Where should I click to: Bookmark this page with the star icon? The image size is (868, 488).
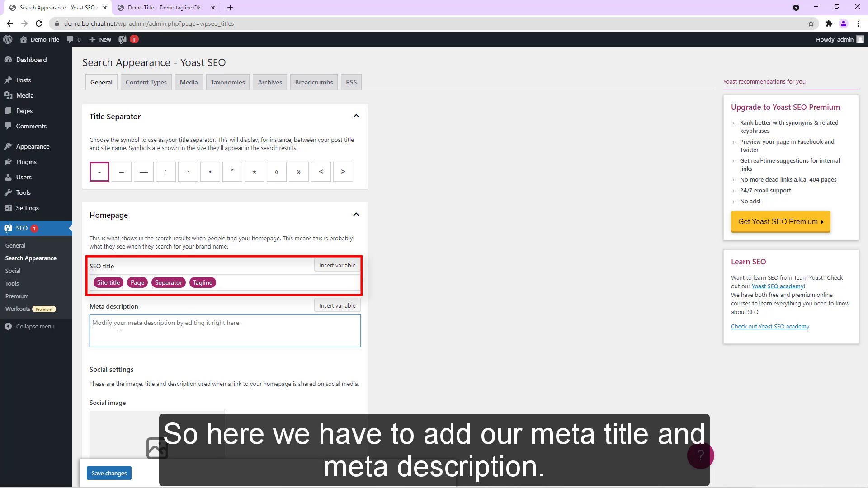[x=811, y=23]
